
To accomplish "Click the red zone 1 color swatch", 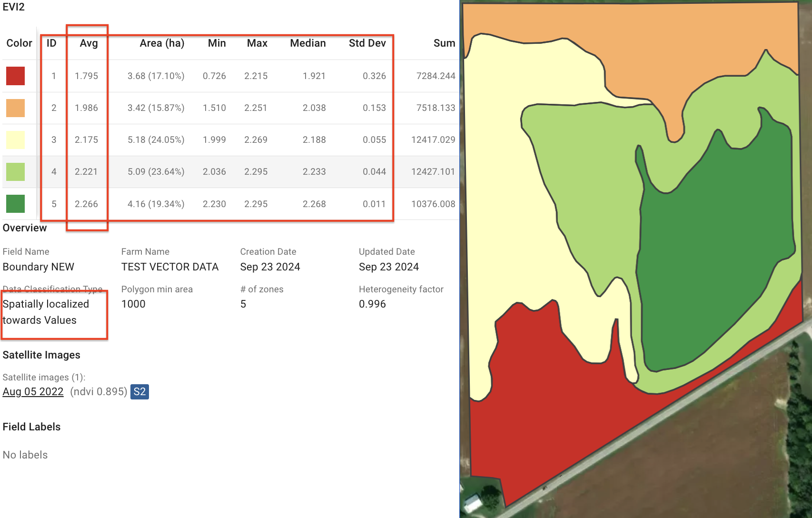I will tap(15, 76).
